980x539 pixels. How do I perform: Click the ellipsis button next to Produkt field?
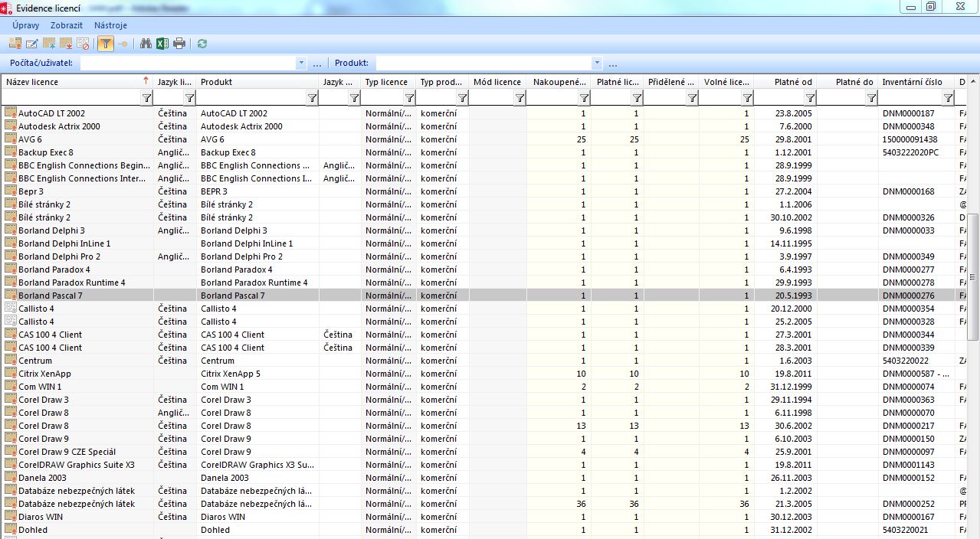tap(613, 64)
